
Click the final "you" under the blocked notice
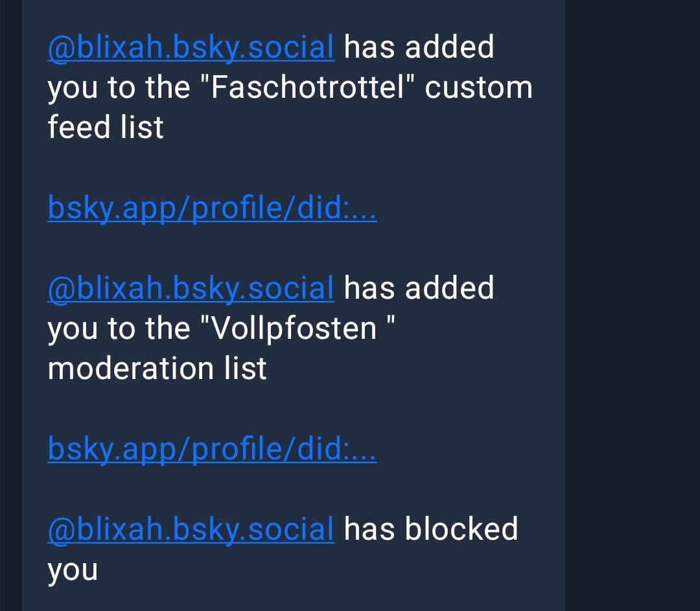(73, 570)
